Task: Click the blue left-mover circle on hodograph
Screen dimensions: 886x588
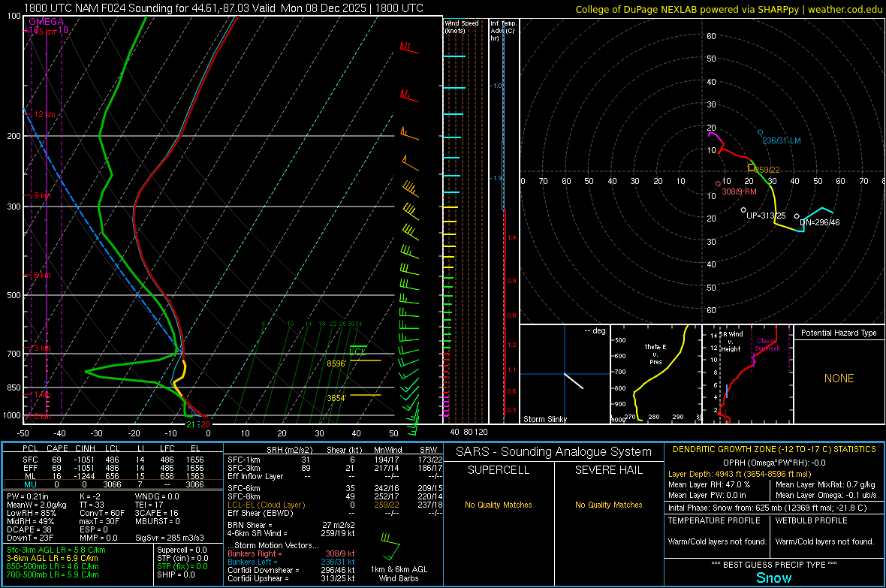Action: 760,132
